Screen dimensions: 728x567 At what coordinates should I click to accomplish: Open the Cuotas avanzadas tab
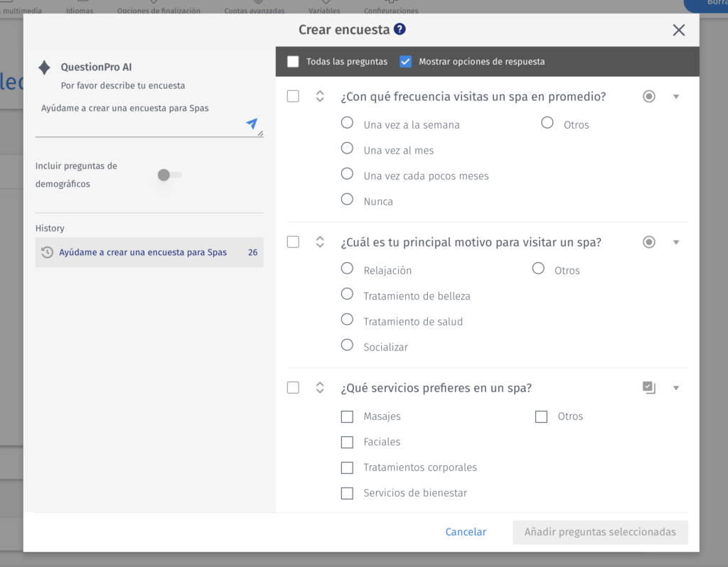(255, 10)
